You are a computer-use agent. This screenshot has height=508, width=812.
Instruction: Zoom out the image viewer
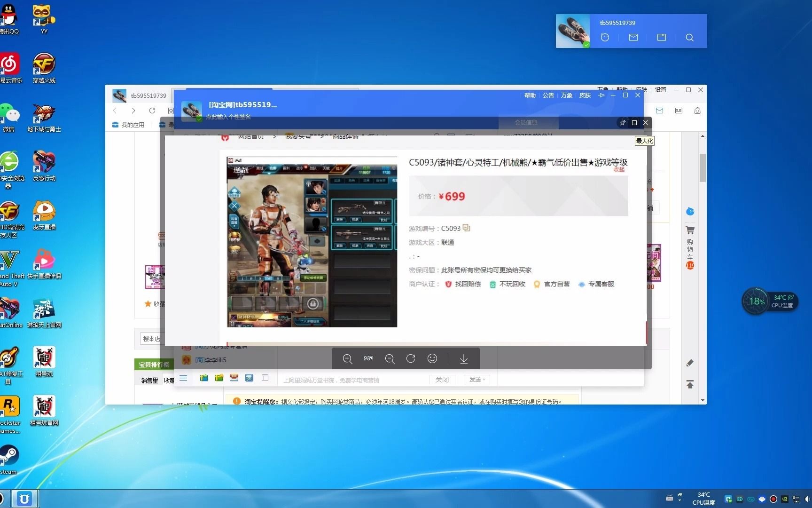click(x=390, y=359)
